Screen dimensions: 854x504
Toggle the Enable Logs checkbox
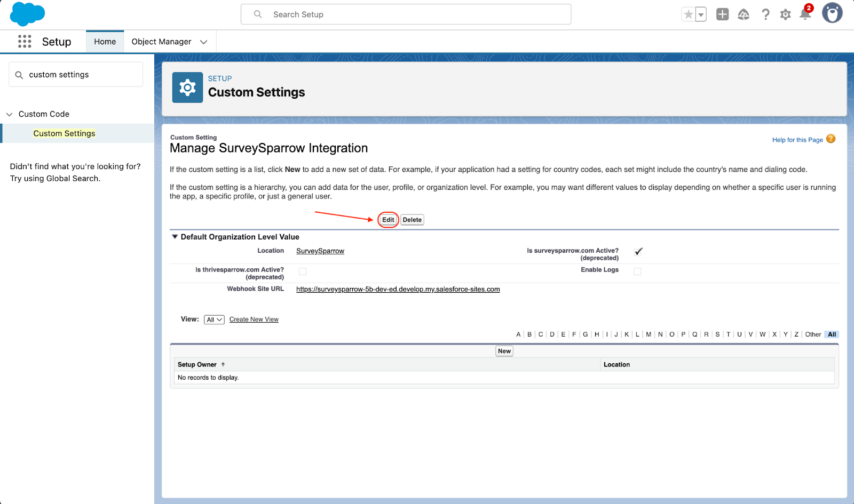[x=637, y=271]
